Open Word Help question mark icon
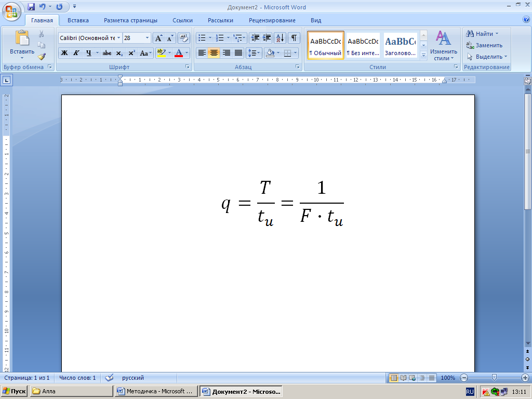The height and width of the screenshot is (399, 532). (526, 20)
